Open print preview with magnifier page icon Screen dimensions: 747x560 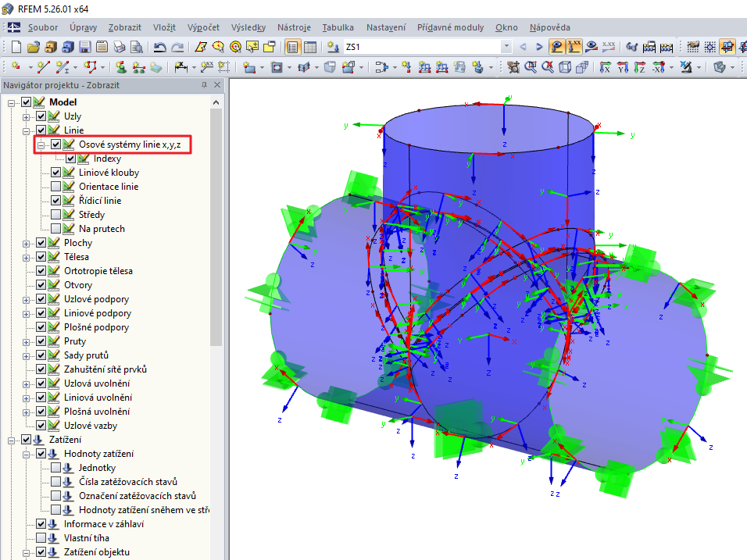(137, 47)
